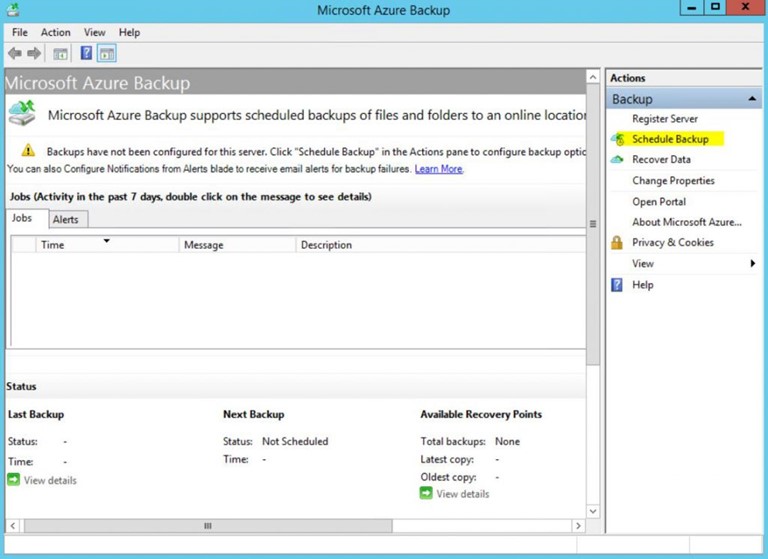
Task: Open the Help menu in menu bar
Action: tap(129, 32)
